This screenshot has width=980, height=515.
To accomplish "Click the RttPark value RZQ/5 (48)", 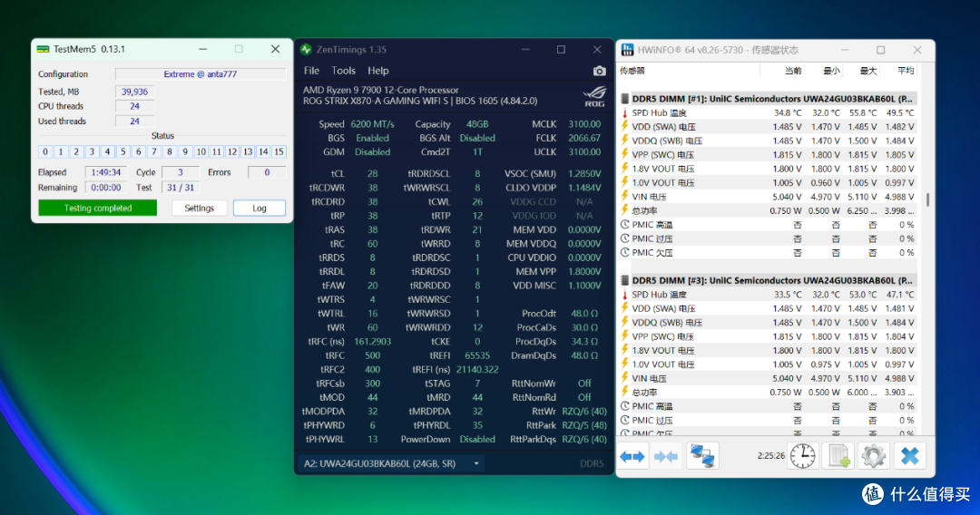I will pyautogui.click(x=583, y=425).
